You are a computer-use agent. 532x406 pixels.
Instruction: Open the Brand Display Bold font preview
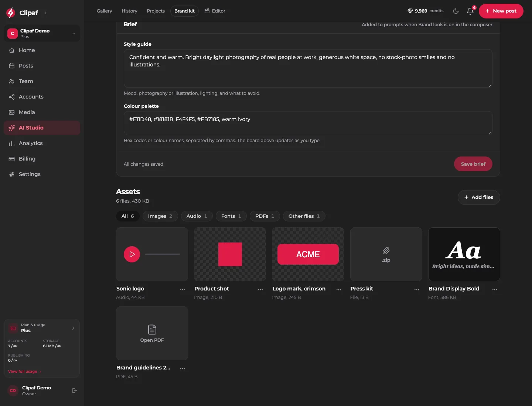[464, 254]
